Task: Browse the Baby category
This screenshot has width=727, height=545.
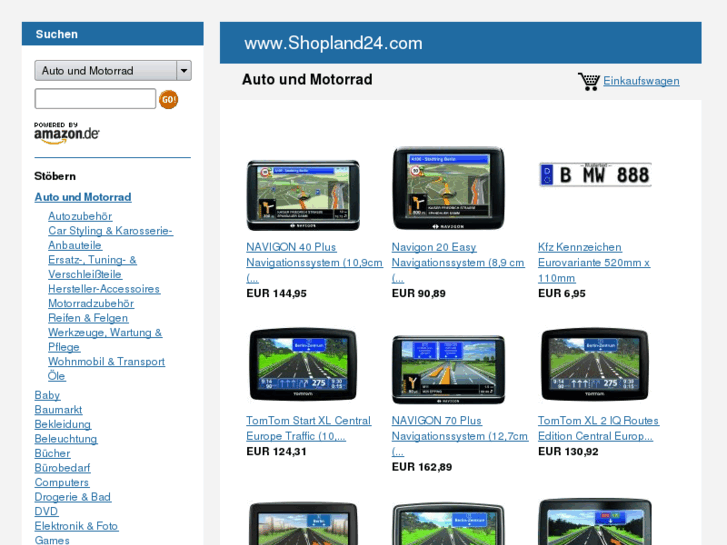Action: tap(47, 395)
